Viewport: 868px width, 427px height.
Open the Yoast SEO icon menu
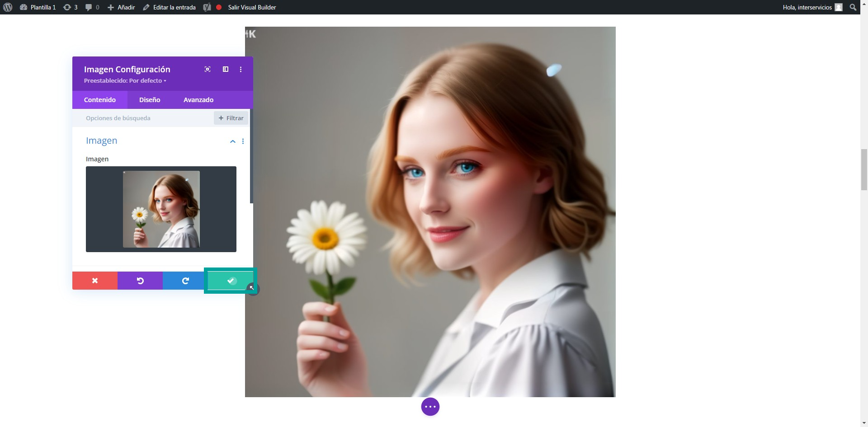207,7
